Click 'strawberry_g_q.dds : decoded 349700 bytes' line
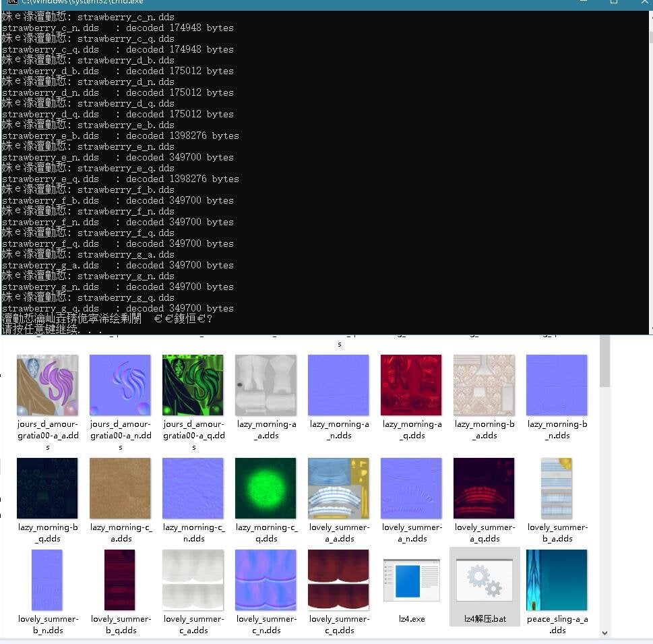 click(x=118, y=308)
